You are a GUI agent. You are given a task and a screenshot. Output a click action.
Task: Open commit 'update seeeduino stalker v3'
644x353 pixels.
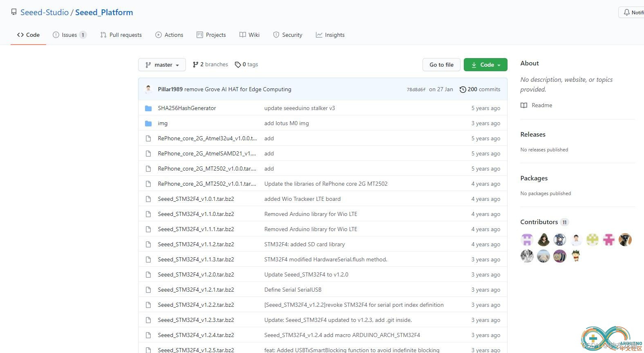tap(300, 108)
